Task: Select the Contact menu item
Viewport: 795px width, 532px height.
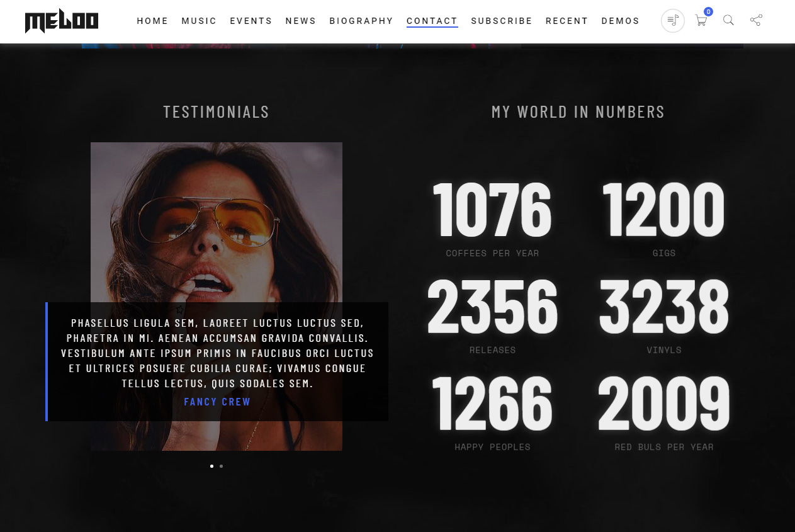Action: click(432, 21)
